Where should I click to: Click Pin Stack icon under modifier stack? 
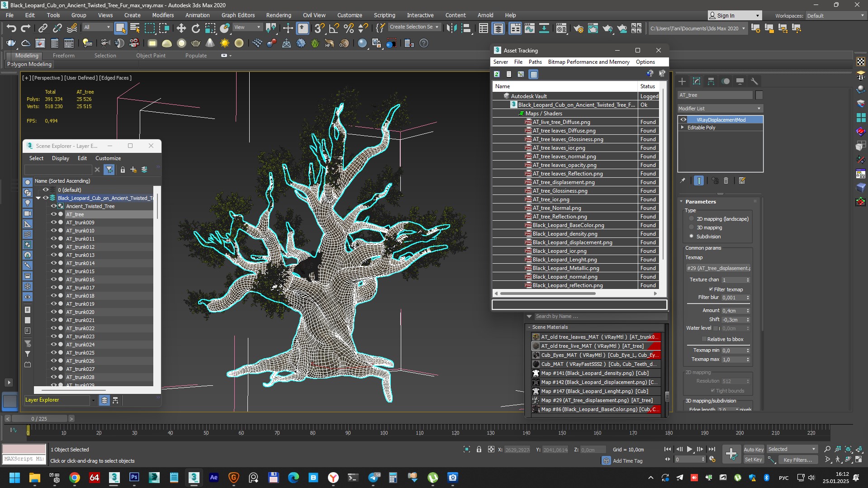pos(683,180)
